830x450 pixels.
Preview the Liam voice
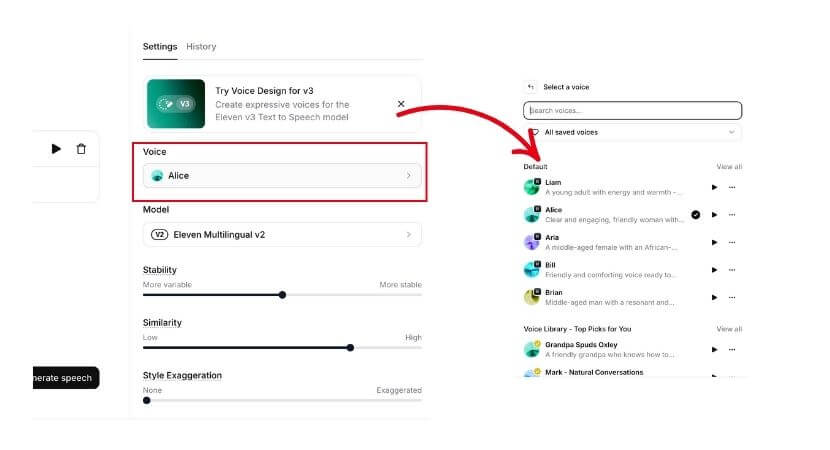[x=714, y=187]
